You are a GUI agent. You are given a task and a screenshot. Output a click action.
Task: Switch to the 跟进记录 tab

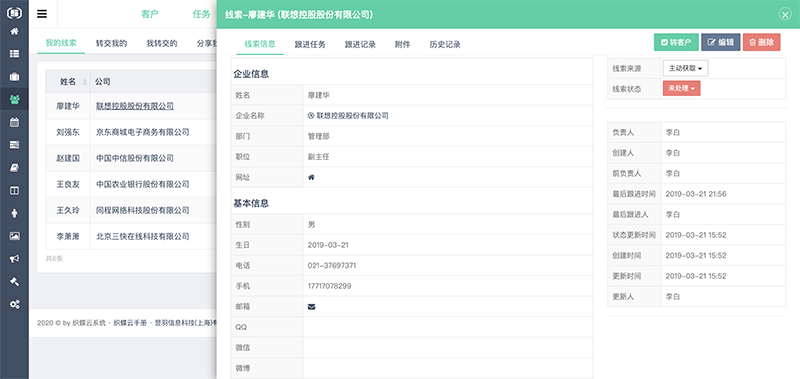click(360, 44)
